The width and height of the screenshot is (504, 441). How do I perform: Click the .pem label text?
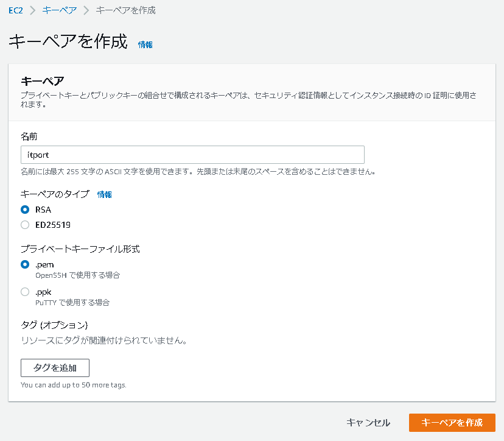[44, 265]
